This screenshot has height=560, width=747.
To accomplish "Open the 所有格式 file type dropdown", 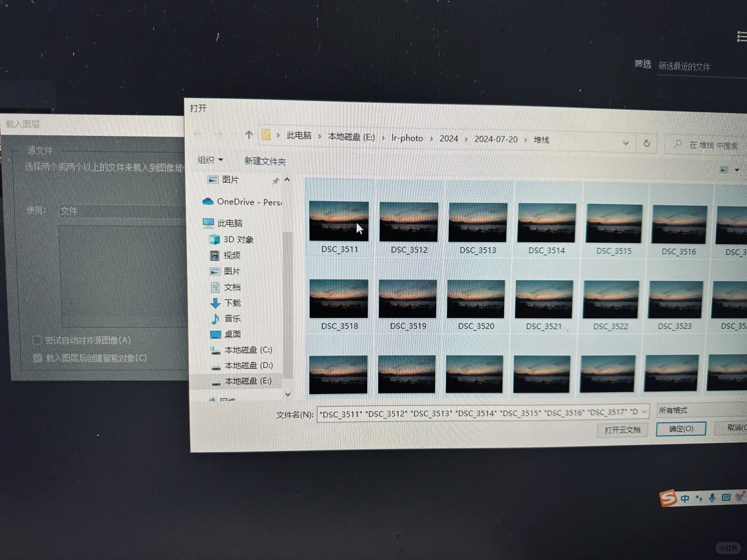I will click(701, 410).
